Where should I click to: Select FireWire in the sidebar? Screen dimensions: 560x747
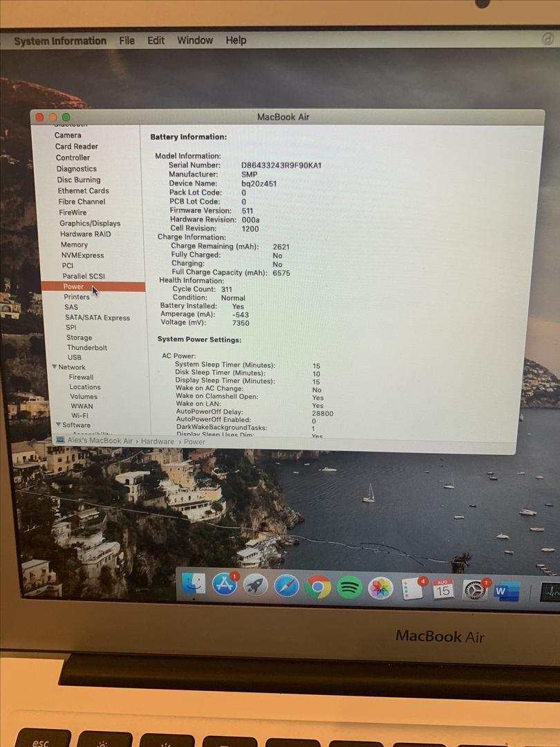click(x=73, y=212)
